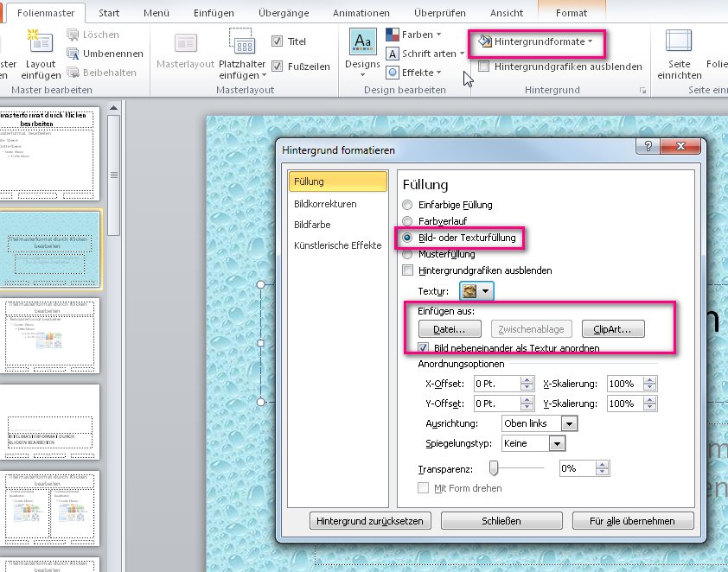Image resolution: width=728 pixels, height=572 pixels.
Task: Click the Transparenz slider handle
Action: pyautogui.click(x=494, y=467)
